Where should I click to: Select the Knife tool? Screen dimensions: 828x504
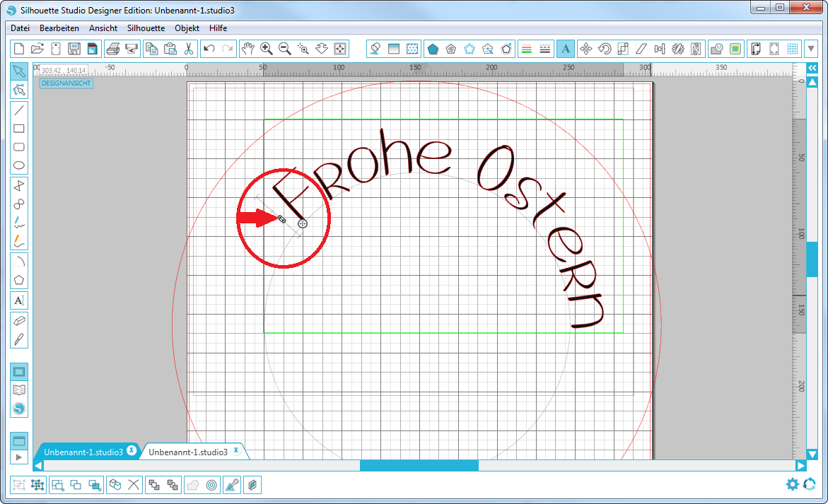pyautogui.click(x=19, y=339)
